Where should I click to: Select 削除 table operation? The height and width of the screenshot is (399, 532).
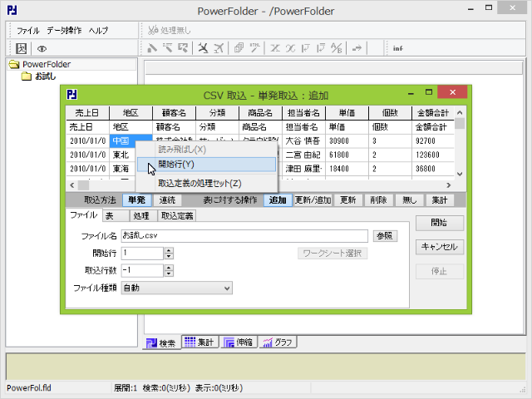[379, 200]
